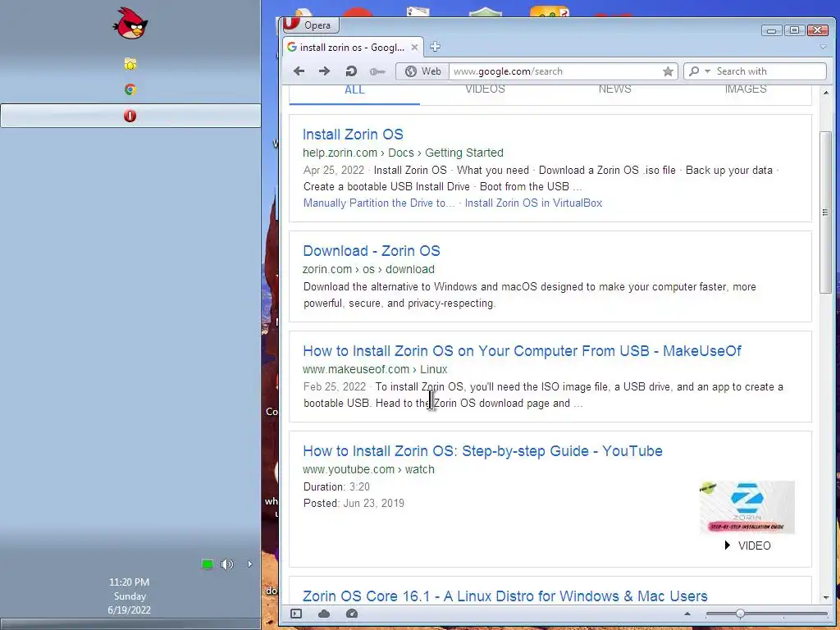Screen dimensions: 840x630
Task: Click scrollbar up arrow in Opera
Action: 825,93
